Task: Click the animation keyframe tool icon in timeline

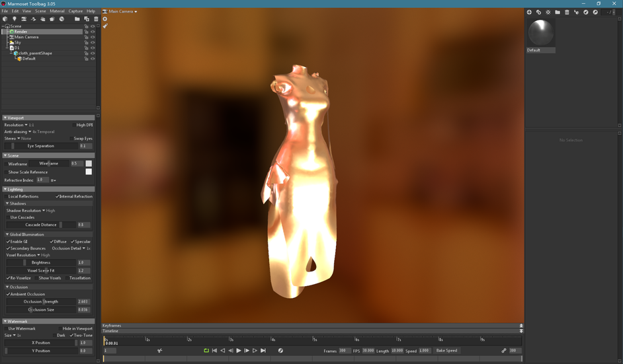Action: pyautogui.click(x=160, y=351)
